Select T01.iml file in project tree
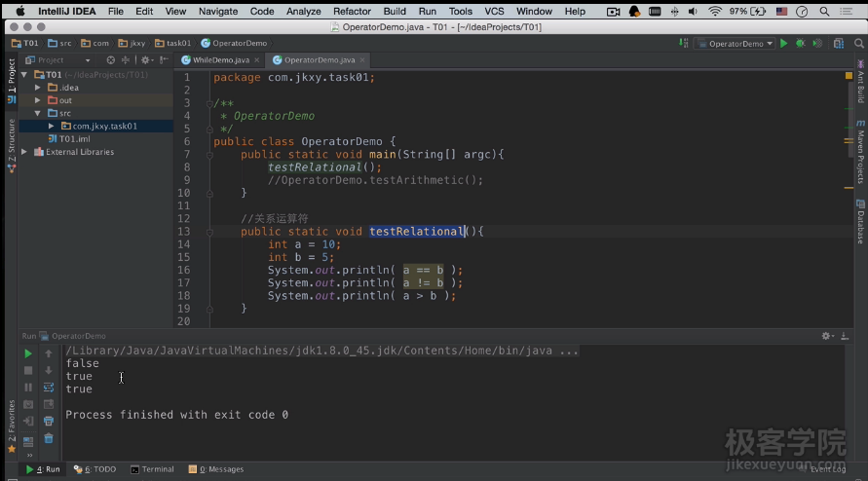The image size is (868, 481). click(x=74, y=139)
